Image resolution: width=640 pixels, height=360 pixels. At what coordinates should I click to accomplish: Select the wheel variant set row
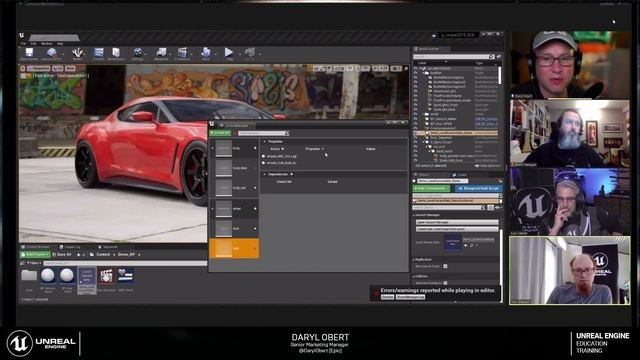pyautogui.click(x=234, y=208)
